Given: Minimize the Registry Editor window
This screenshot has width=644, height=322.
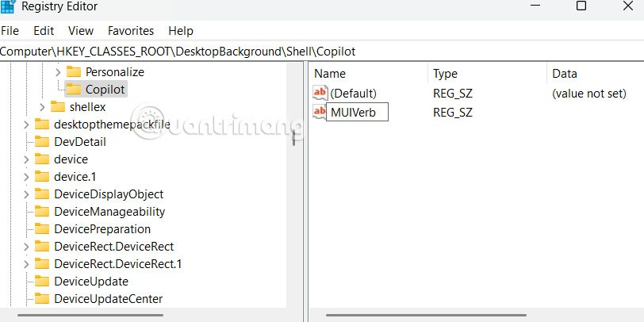Looking at the screenshot, I should coord(535,6).
